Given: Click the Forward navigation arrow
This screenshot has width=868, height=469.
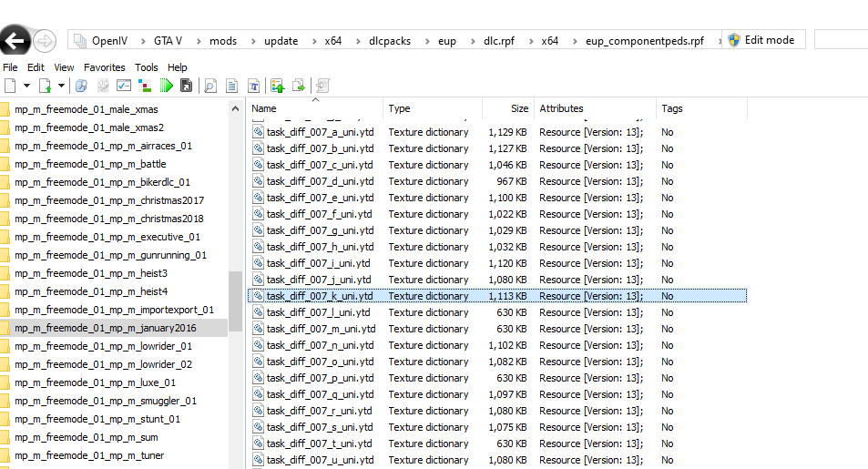Looking at the screenshot, I should point(45,40).
